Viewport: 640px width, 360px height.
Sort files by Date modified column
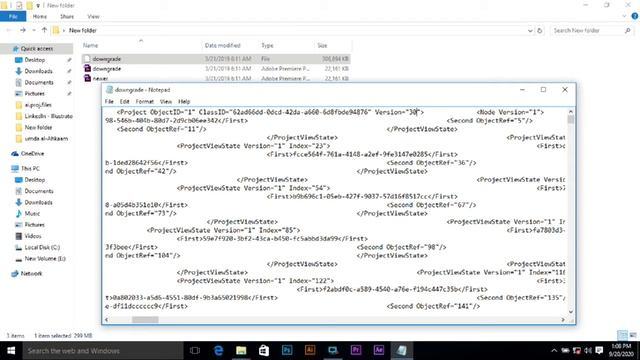click(222, 45)
